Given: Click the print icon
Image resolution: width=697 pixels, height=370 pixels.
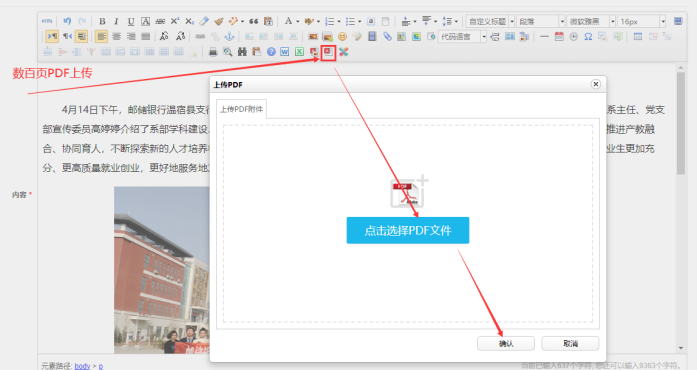Looking at the screenshot, I should tap(213, 52).
